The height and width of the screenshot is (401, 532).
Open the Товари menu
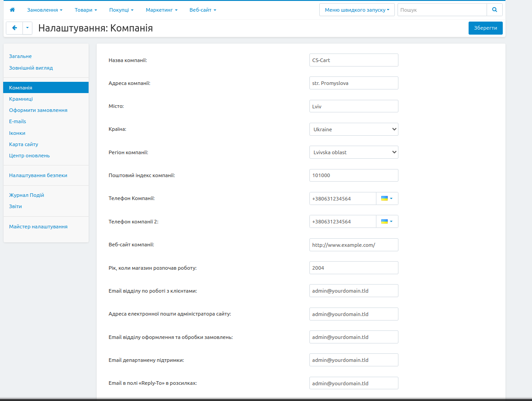(x=85, y=10)
